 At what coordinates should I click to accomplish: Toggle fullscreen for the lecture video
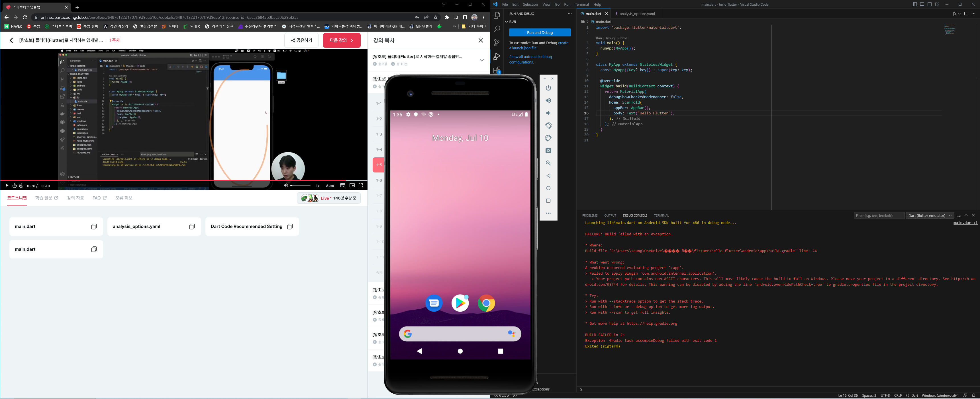361,186
